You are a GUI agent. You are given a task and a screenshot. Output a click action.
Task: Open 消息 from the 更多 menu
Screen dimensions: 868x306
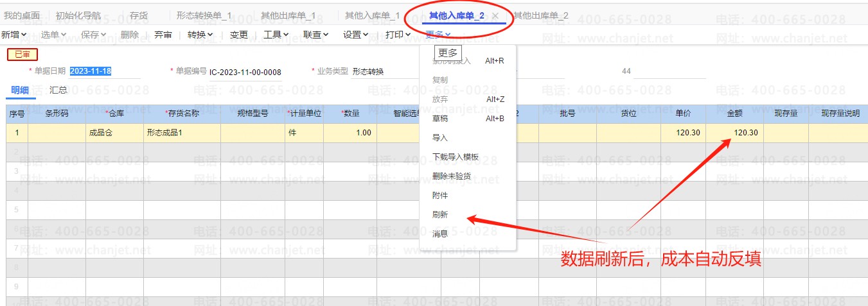[468, 234]
